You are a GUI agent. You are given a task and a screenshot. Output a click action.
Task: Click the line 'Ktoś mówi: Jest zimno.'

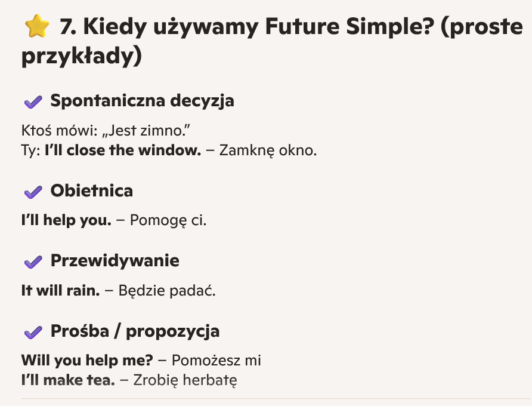coord(109,131)
